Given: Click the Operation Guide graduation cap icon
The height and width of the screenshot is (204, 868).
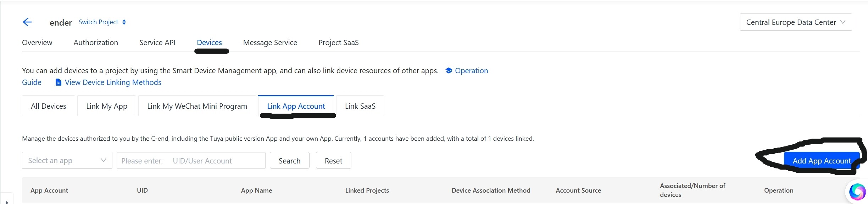Looking at the screenshot, I should point(449,70).
